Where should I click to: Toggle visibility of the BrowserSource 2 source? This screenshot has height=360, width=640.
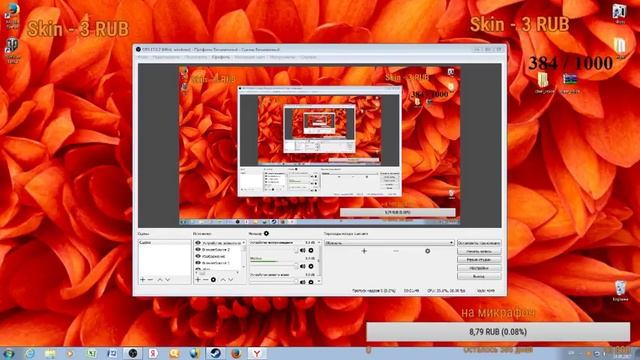click(198, 249)
